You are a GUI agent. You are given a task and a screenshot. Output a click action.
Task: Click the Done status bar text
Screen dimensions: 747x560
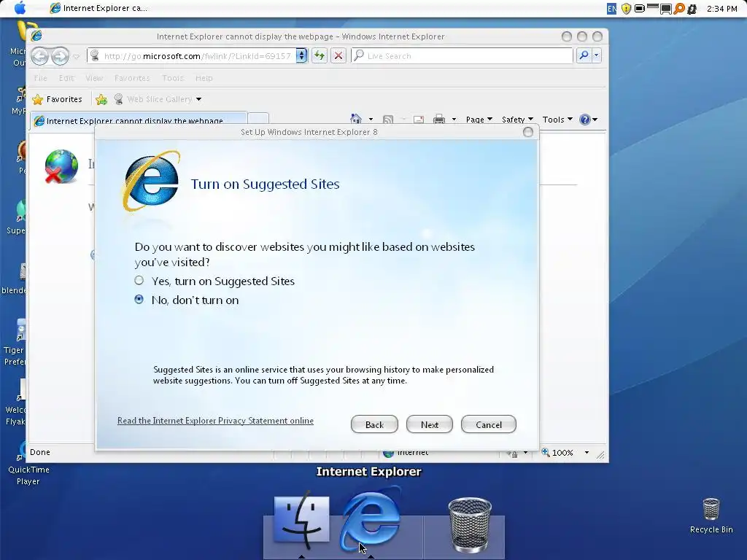point(40,452)
